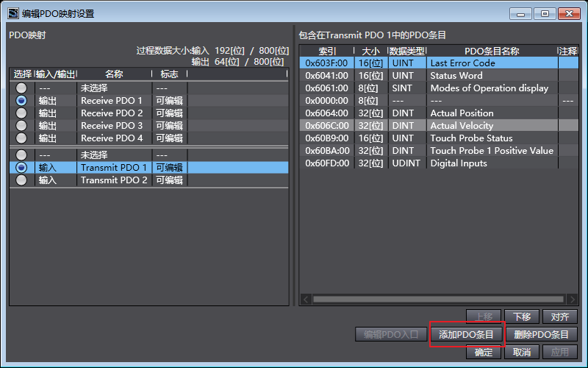Image resolution: width=588 pixels, height=368 pixels.
Task: Click the 上移 move-up button
Action: pyautogui.click(x=484, y=316)
